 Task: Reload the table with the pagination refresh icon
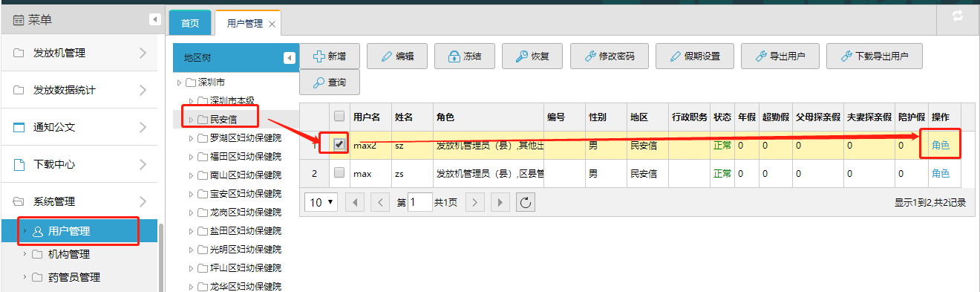coord(525,202)
